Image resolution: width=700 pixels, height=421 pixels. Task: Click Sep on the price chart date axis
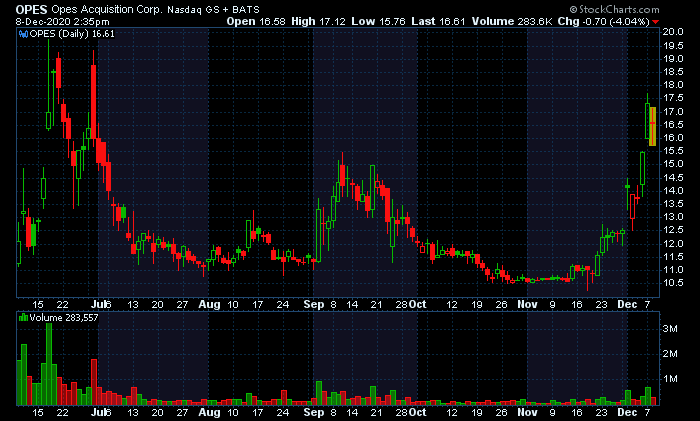point(314,304)
